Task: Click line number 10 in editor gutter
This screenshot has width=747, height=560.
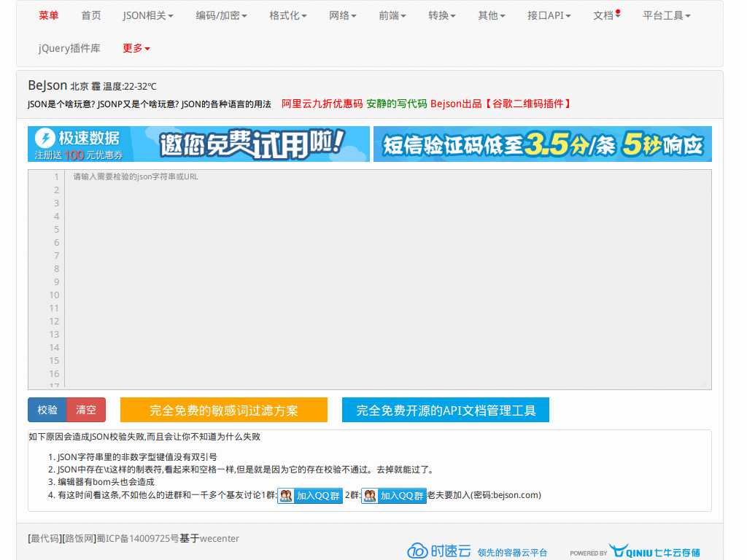Action: [54, 295]
